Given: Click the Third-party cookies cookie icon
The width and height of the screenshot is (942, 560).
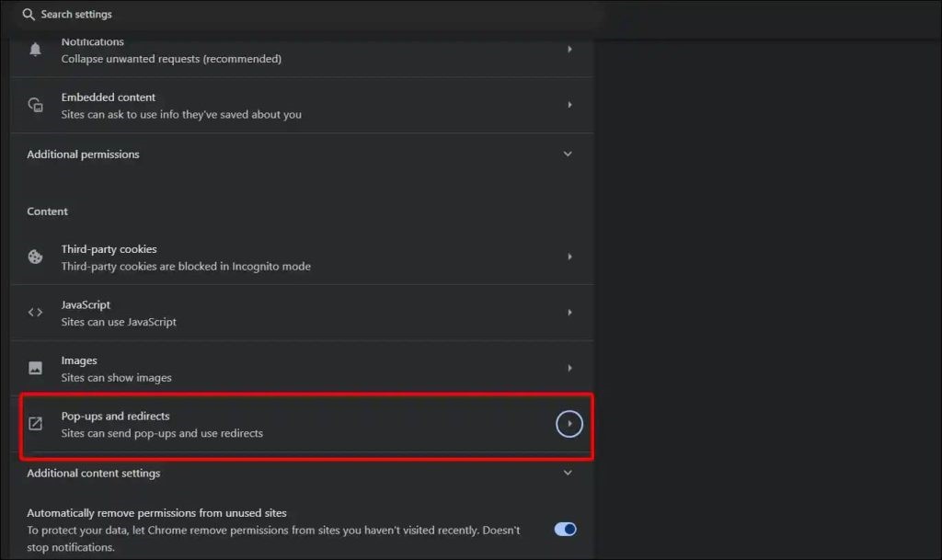Looking at the screenshot, I should point(35,257).
